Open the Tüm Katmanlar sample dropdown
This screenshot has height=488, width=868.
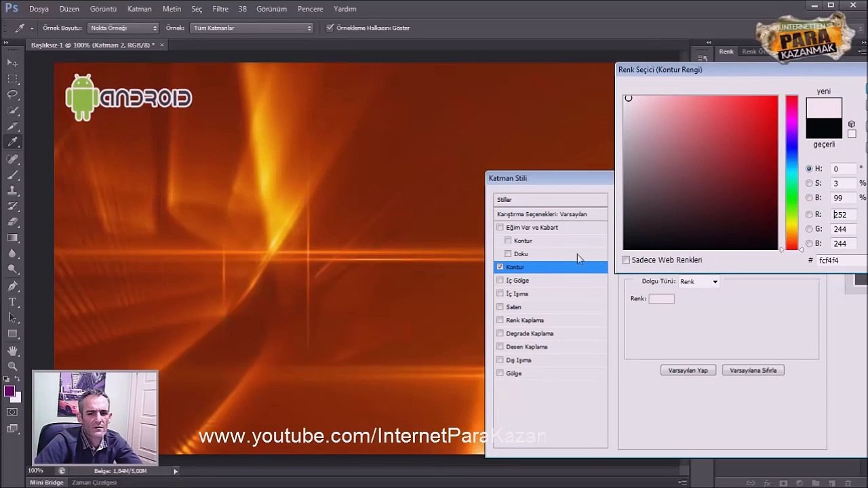coord(252,28)
